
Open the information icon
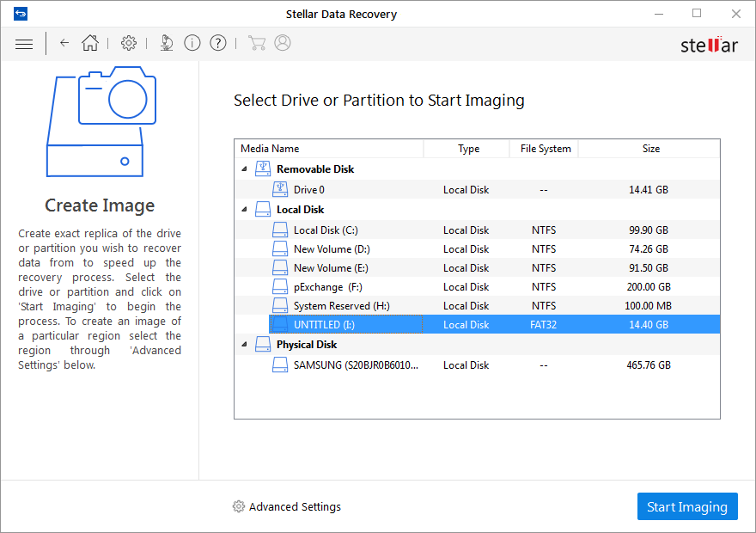click(192, 43)
